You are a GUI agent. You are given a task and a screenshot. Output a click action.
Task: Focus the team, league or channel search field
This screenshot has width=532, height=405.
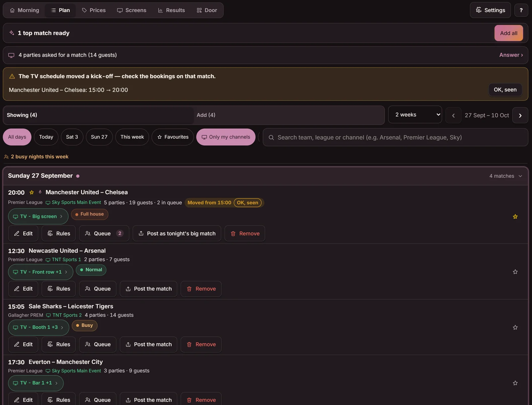point(395,137)
